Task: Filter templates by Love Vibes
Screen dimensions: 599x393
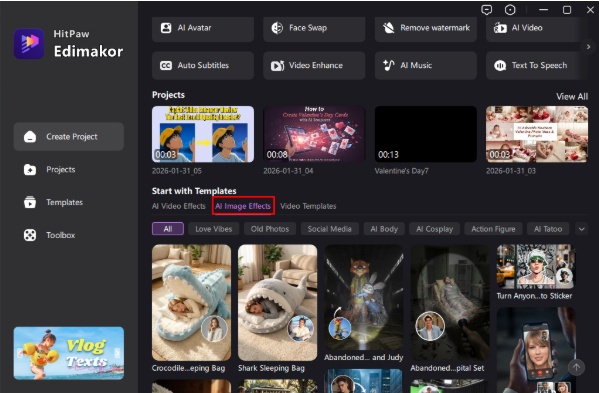Action: point(214,229)
